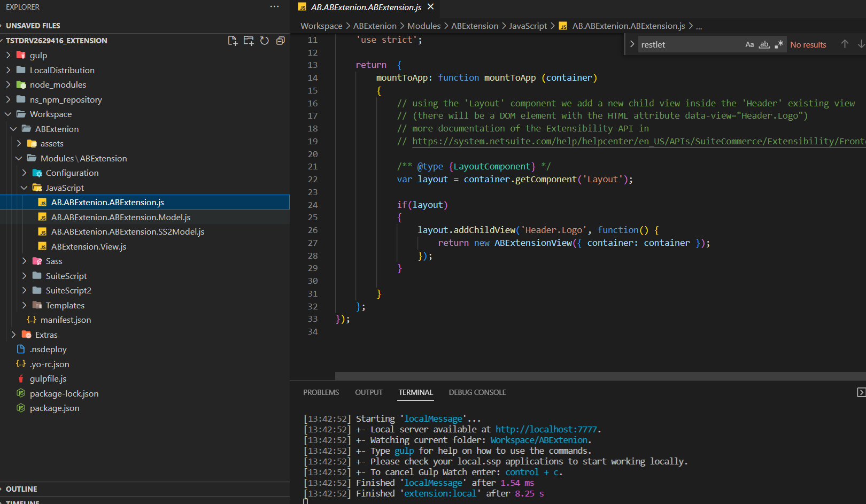Toggle Match Whole Word in find widget
This screenshot has width=866, height=504.
764,44
